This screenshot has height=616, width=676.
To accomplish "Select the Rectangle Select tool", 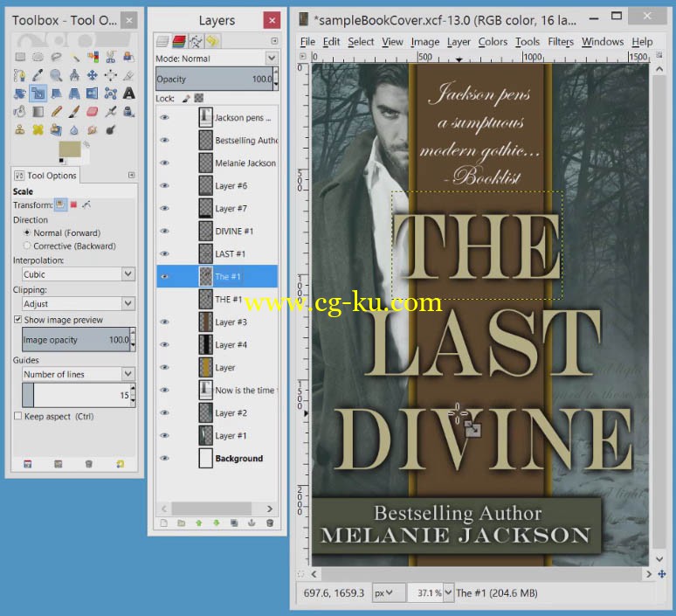I will click(20, 57).
